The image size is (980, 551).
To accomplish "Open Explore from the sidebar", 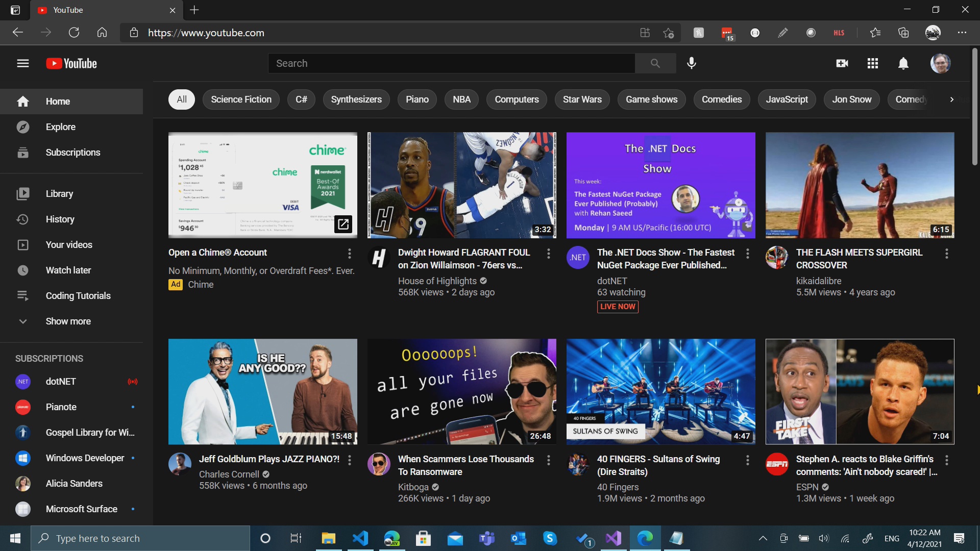I will [60, 127].
